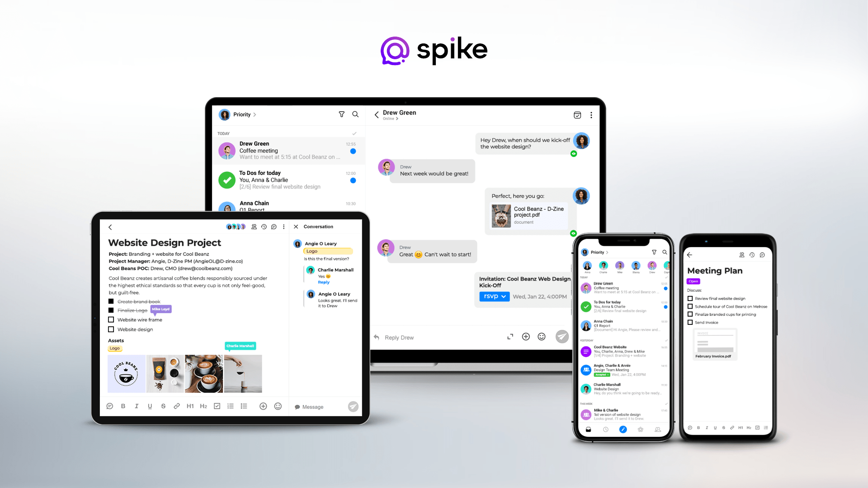Open the Priority inbox tab
Viewport: 868px width, 488px height.
coord(246,114)
